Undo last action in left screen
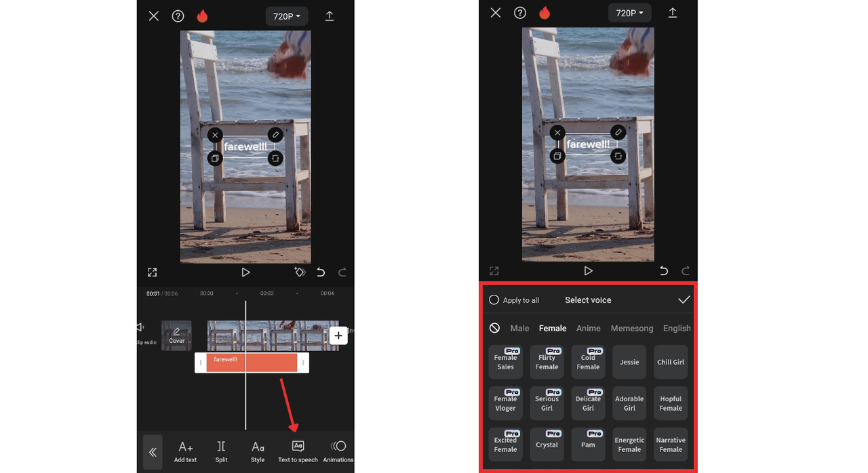The height and width of the screenshot is (473, 868). click(321, 272)
